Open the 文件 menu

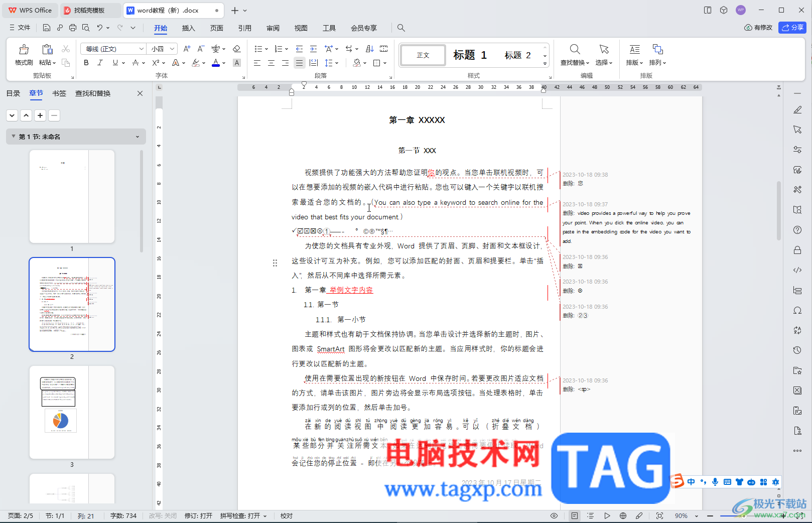click(x=20, y=28)
